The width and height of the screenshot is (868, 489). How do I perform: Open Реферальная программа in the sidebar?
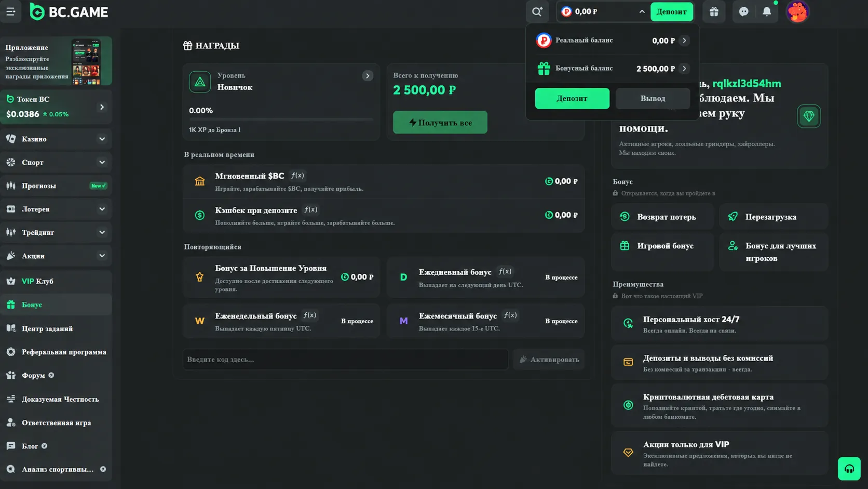click(56, 352)
